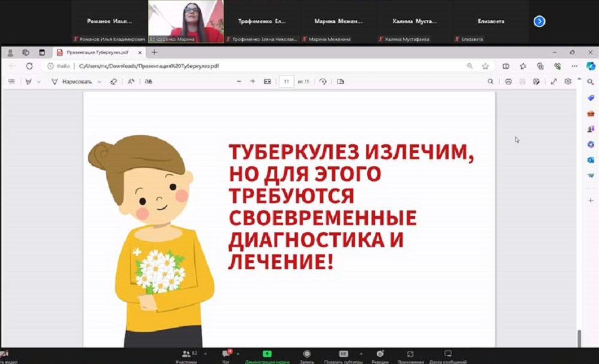The width and height of the screenshot is (599, 364).
Task: Select the Erase tool in PDF toolbar
Action: [114, 81]
